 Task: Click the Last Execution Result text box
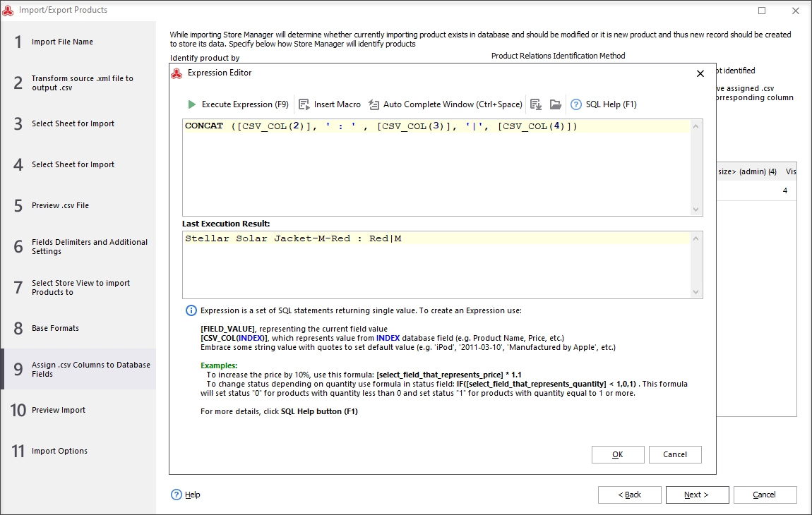[x=436, y=265]
